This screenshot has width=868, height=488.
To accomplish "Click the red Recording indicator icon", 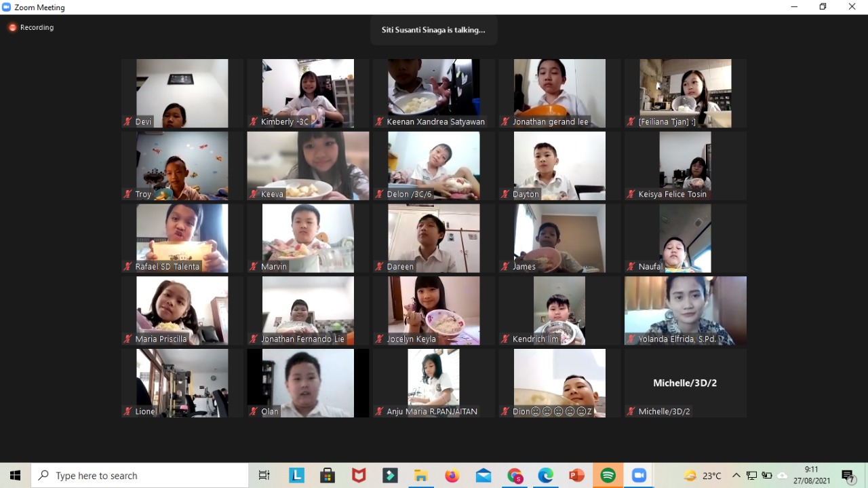I will point(12,28).
